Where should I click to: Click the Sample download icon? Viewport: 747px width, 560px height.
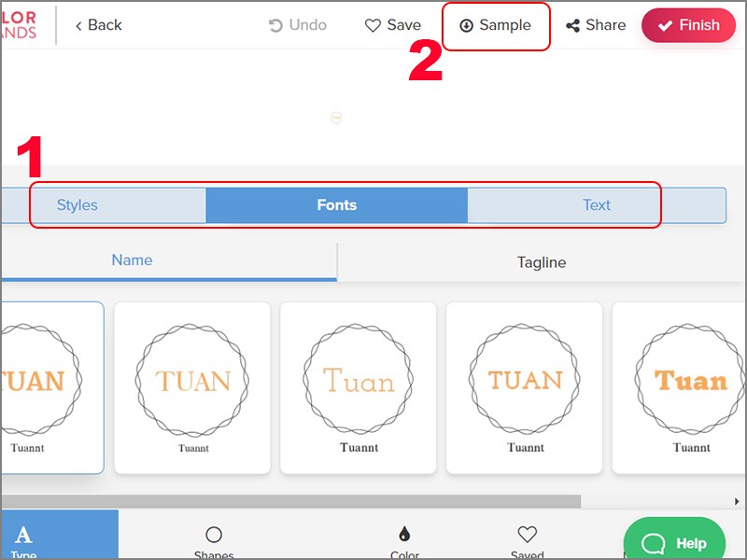pyautogui.click(x=465, y=26)
